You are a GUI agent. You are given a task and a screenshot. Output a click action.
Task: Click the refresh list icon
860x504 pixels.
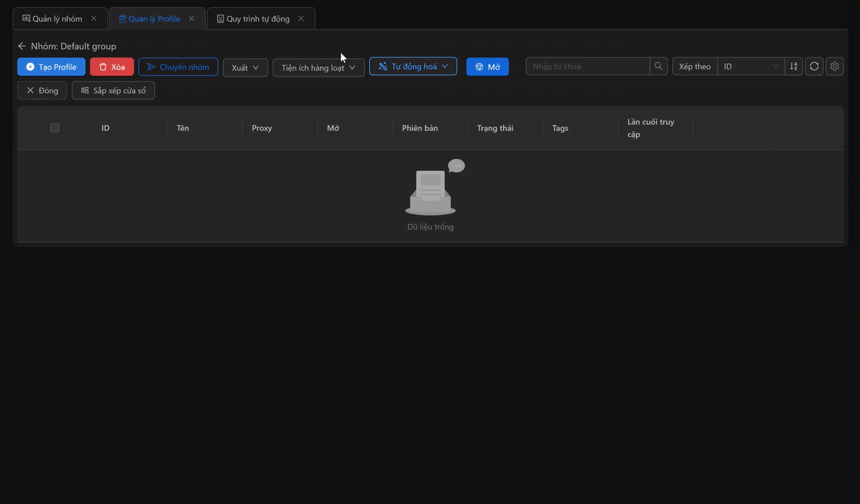coord(814,66)
